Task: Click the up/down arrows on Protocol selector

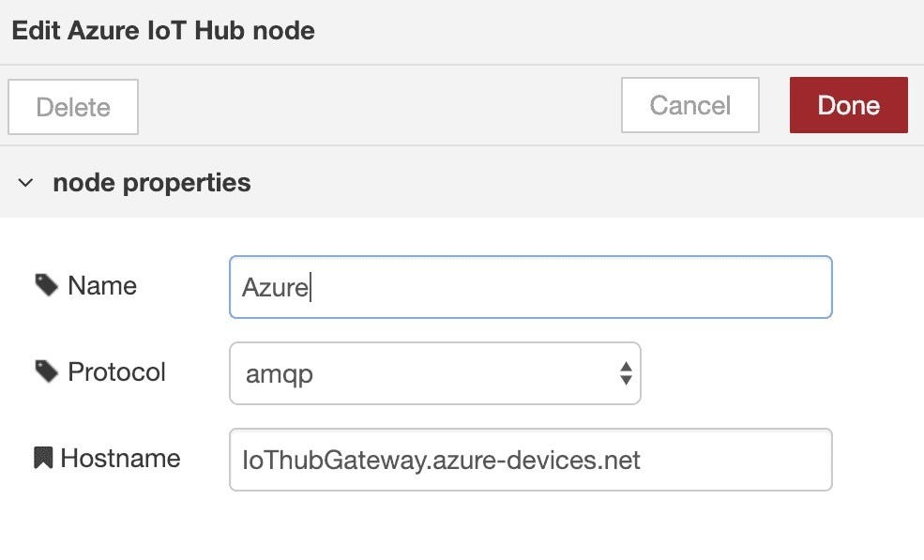Action: click(626, 373)
